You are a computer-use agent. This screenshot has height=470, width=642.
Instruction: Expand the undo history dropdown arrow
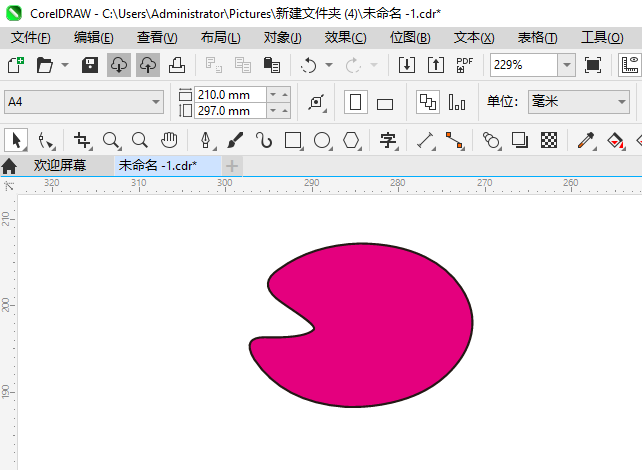click(x=329, y=65)
